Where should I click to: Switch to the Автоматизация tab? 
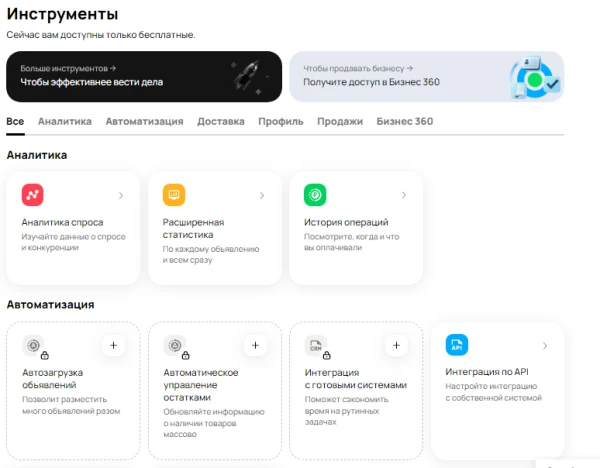pyautogui.click(x=144, y=122)
